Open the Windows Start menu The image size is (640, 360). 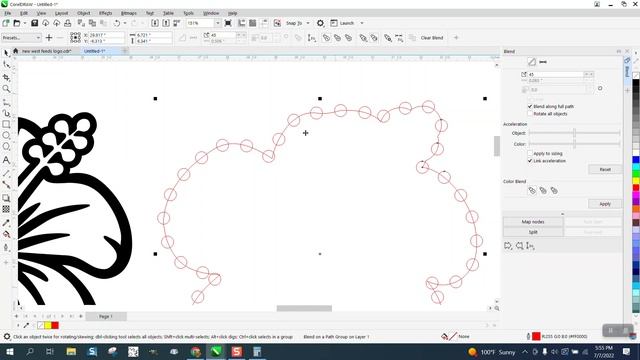pos(9,351)
